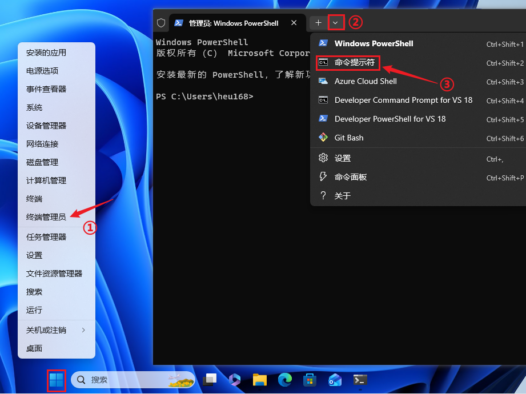Click the PS C:\Users\heu168> prompt line

(x=205, y=97)
